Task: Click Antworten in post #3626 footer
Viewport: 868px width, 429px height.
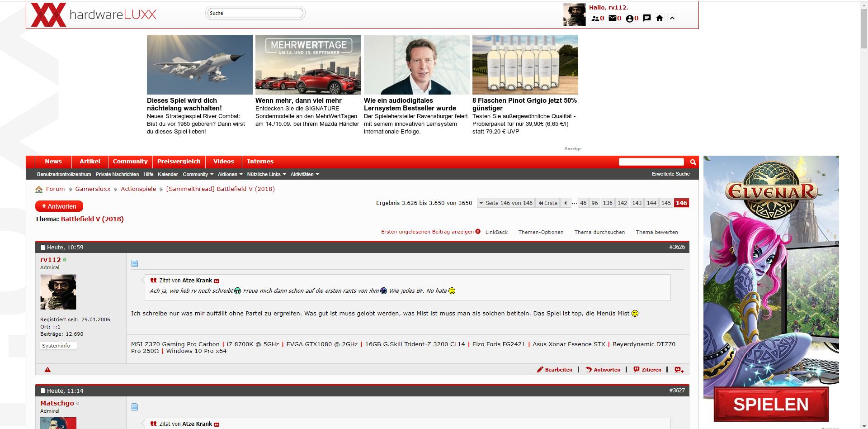Action: [x=603, y=370]
